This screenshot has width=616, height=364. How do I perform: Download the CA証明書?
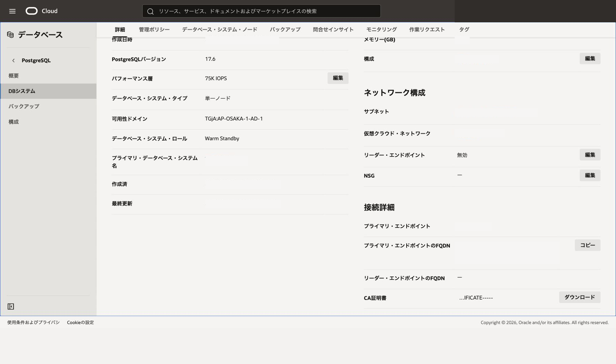pos(580,297)
